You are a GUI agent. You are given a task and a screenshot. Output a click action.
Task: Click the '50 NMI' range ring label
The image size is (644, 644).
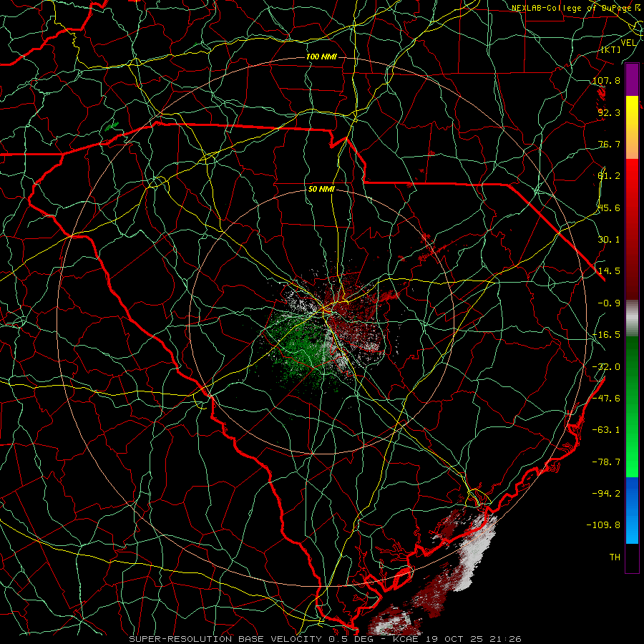pyautogui.click(x=321, y=190)
